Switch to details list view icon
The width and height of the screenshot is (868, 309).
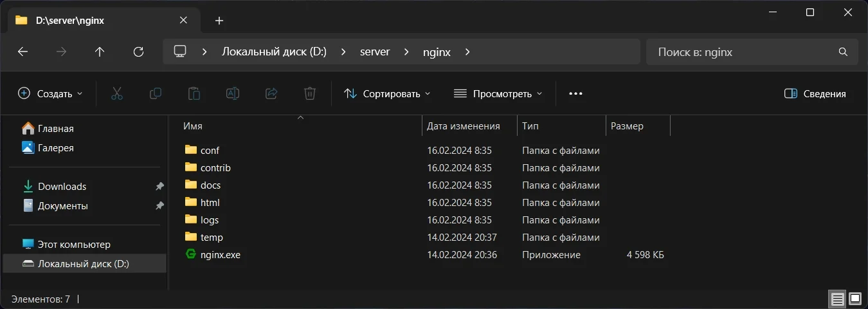[837, 299]
